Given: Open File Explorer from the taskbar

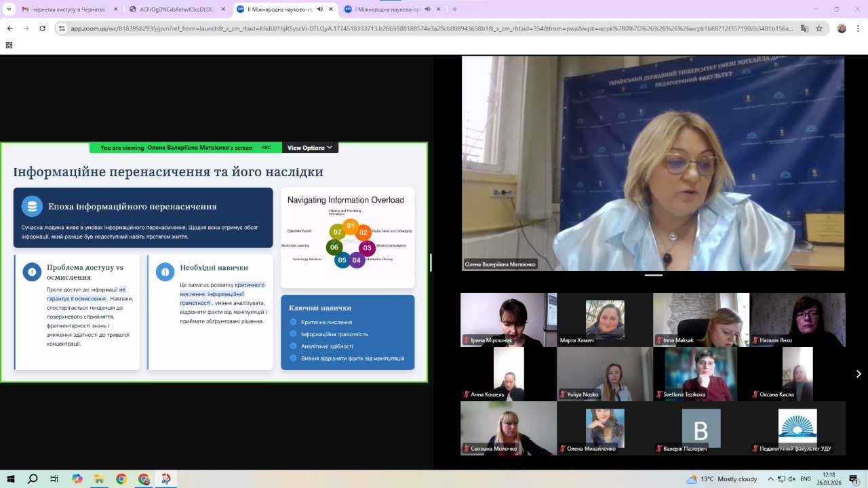Looking at the screenshot, I should point(99,479).
